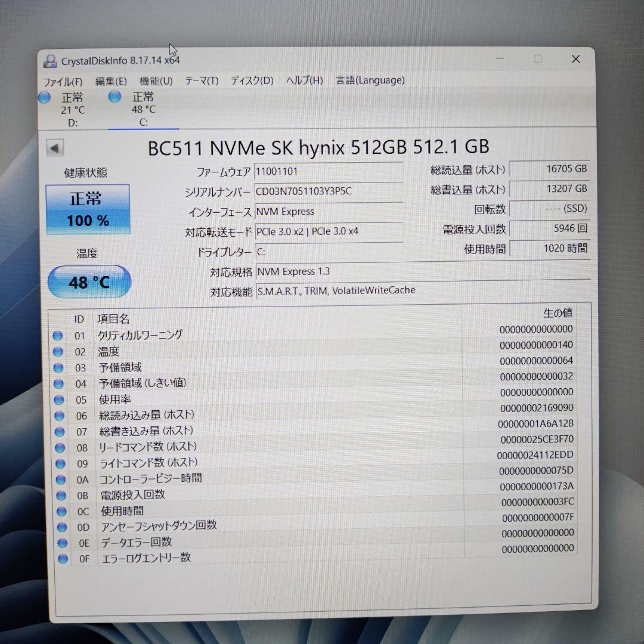Click the 正常 100 % health status button
The image size is (644, 644).
coord(88,209)
